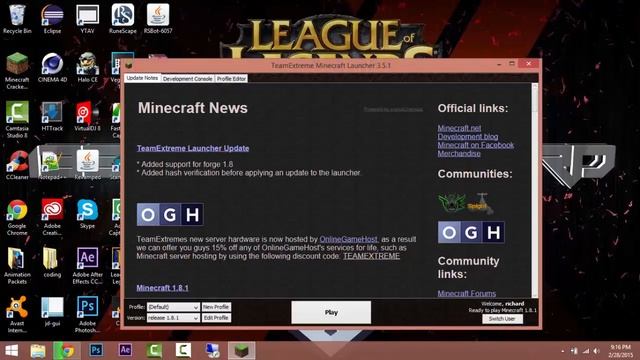The height and width of the screenshot is (360, 640).
Task: Select the Camtasia Studio 8 desktop icon
Action: click(x=17, y=120)
